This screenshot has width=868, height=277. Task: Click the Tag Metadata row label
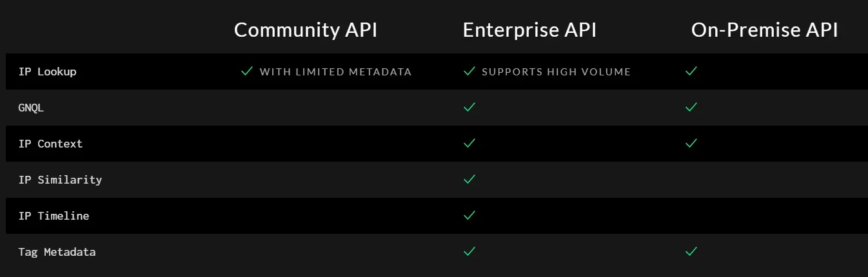click(57, 252)
